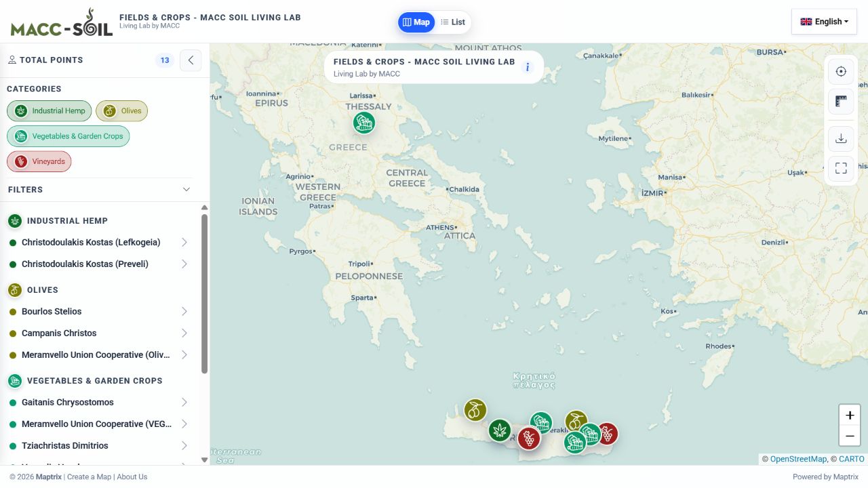Image resolution: width=868 pixels, height=488 pixels.
Task: Click the westernmost olive marker on Crete
Action: [x=475, y=410]
